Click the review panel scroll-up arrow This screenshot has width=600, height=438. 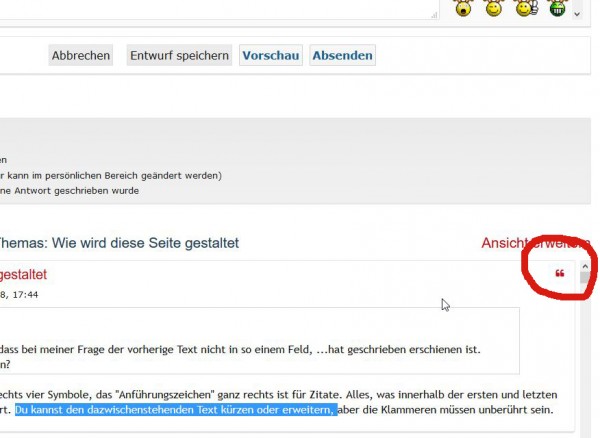click(585, 266)
